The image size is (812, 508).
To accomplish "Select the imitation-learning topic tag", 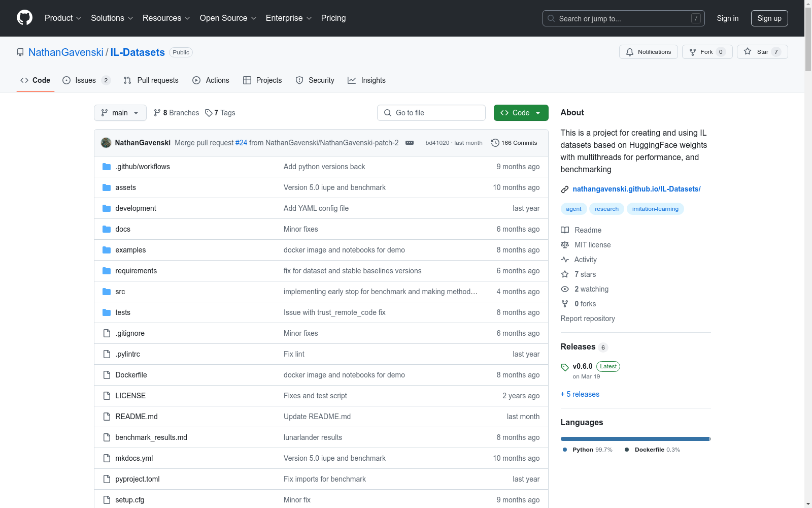I will point(655,209).
